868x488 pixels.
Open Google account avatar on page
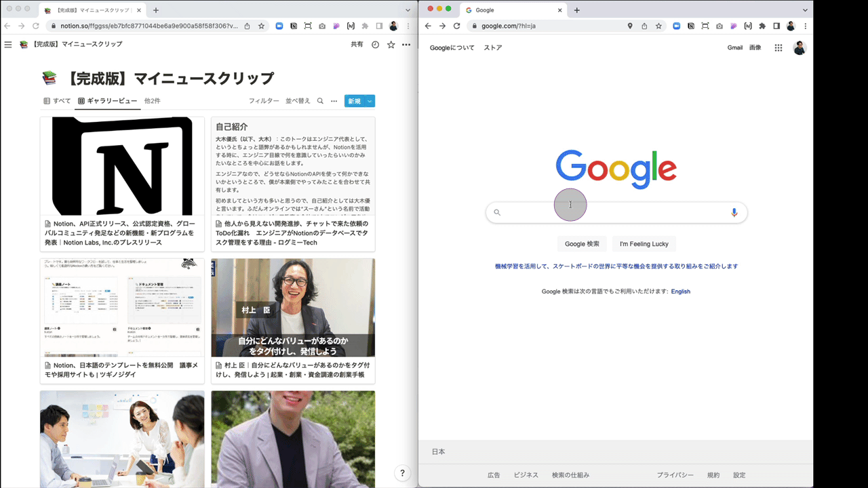click(800, 47)
